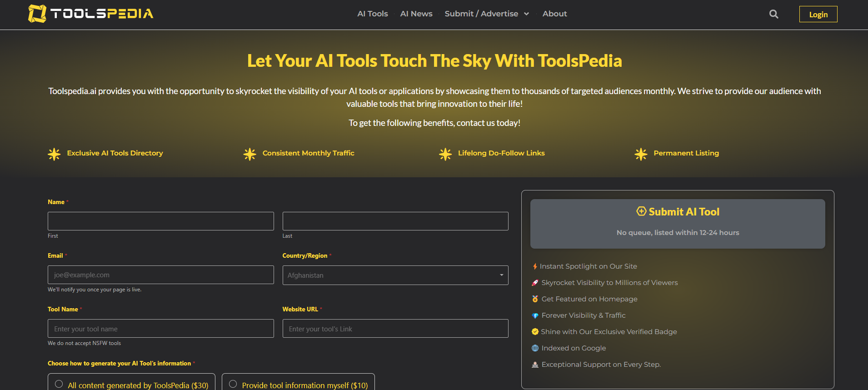Click the medal icon beside Get Featured on Homepage
The image size is (868, 390).
tap(535, 299)
